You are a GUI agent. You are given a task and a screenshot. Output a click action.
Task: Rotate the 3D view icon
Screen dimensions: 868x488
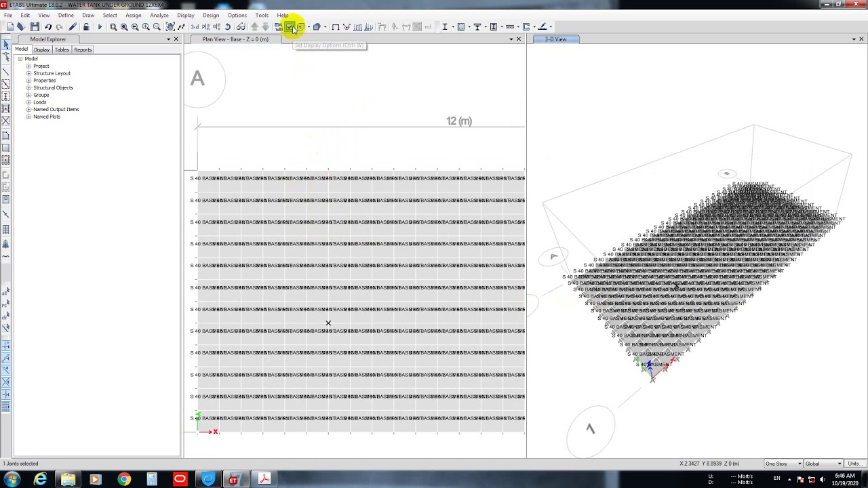coord(228,27)
